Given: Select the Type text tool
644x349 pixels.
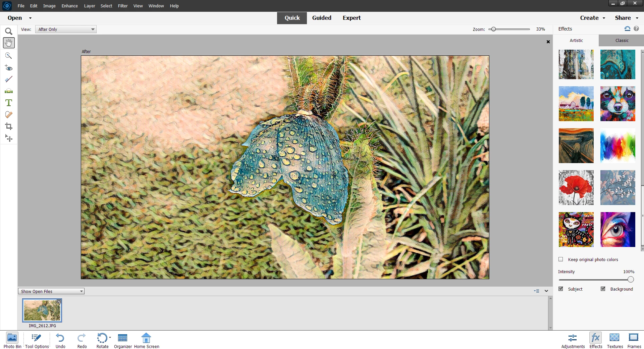Looking at the screenshot, I should [x=9, y=103].
